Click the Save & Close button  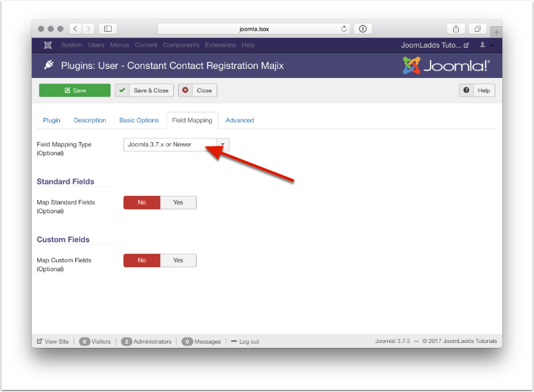point(144,90)
